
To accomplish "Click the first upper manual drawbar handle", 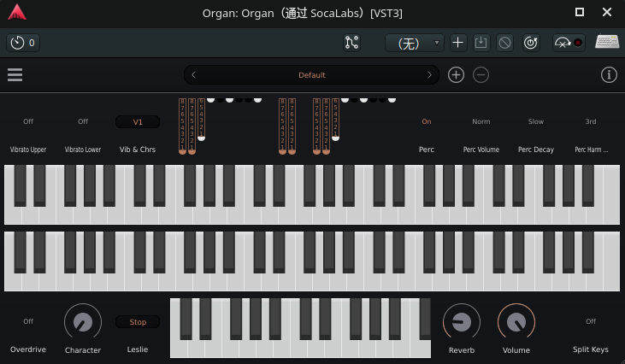I will point(182,151).
